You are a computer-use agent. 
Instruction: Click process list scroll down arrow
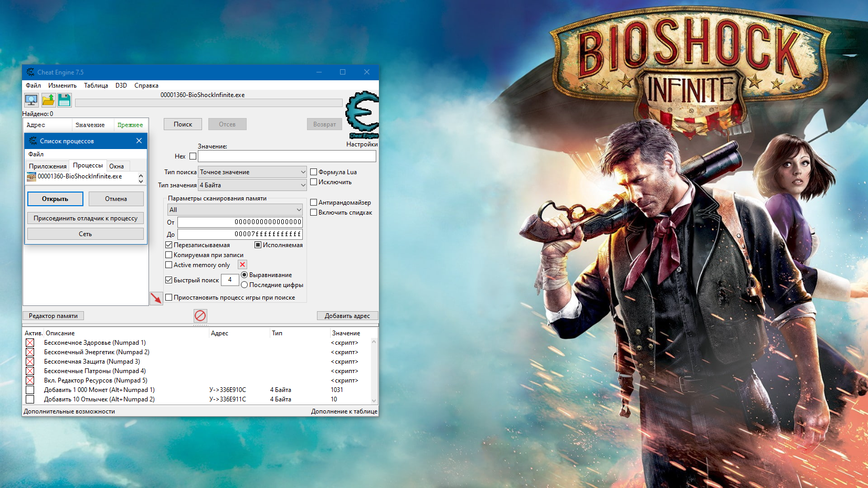(141, 181)
